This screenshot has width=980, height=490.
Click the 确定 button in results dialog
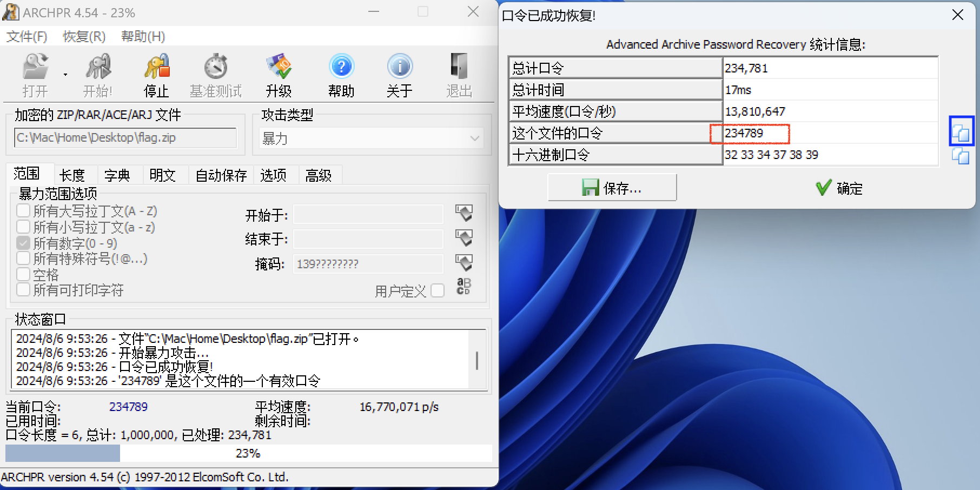[840, 188]
